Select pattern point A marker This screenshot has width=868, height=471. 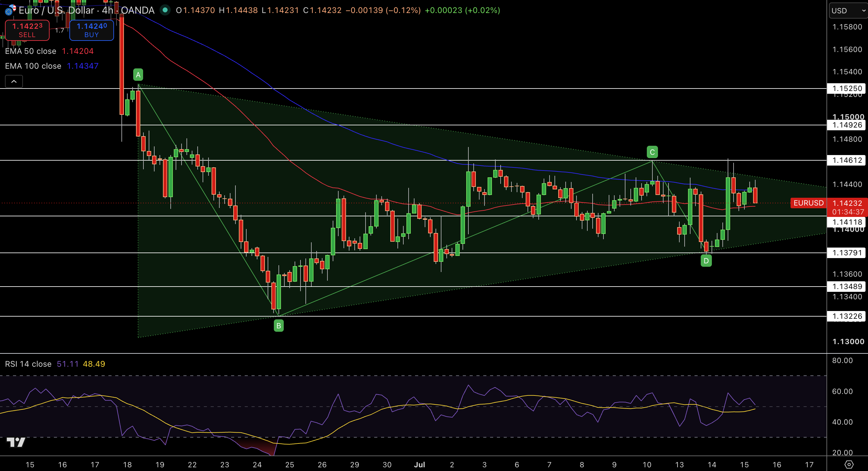[x=138, y=75]
